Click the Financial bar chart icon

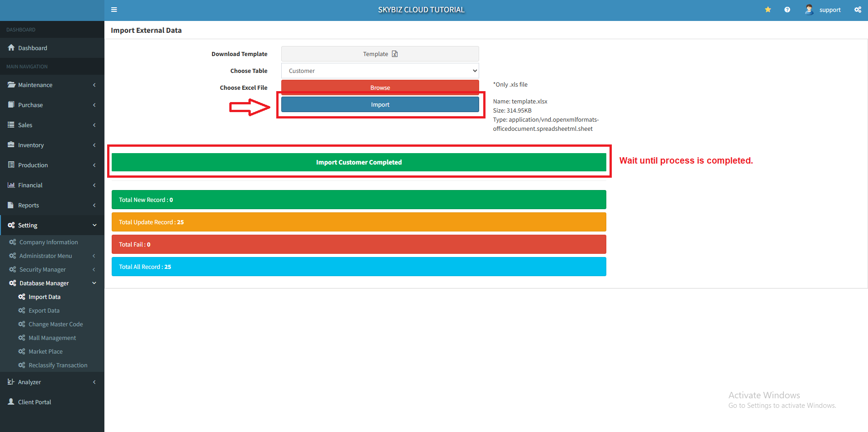click(x=11, y=185)
